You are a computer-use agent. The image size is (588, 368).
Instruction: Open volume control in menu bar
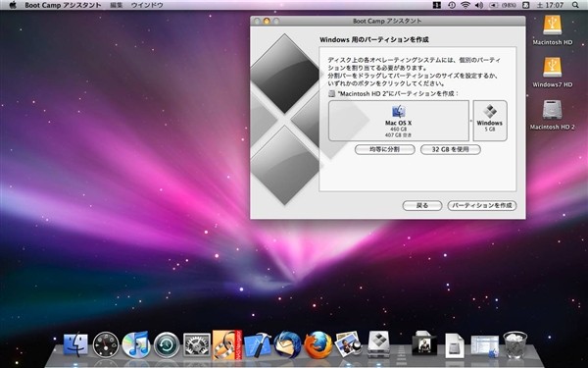[479, 5]
